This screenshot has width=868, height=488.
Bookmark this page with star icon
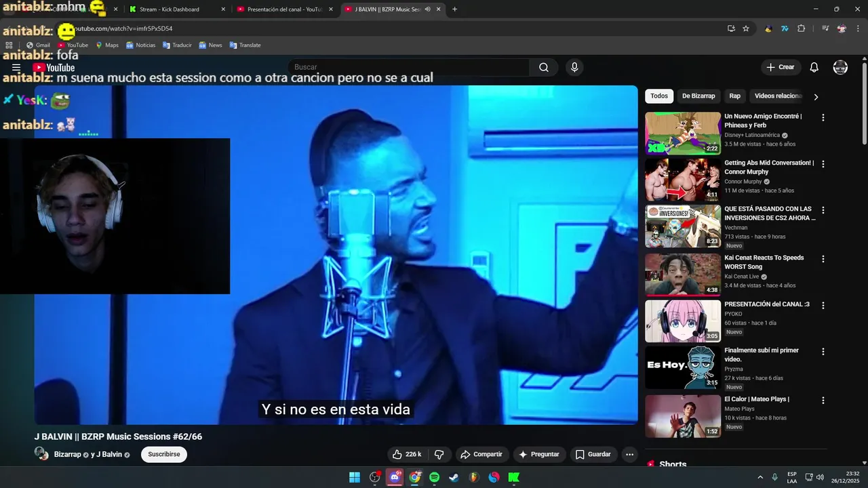click(x=746, y=28)
